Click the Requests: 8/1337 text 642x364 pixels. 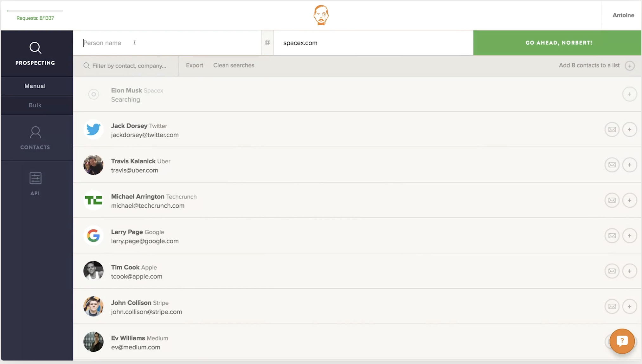(35, 18)
